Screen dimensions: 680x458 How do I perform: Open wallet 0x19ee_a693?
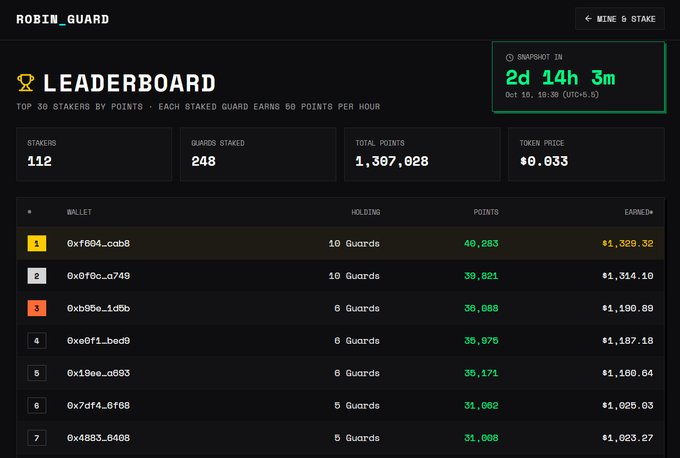98,373
